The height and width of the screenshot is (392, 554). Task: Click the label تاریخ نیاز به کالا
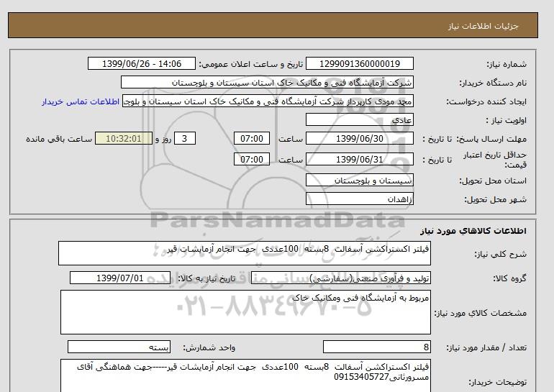pos(206,278)
